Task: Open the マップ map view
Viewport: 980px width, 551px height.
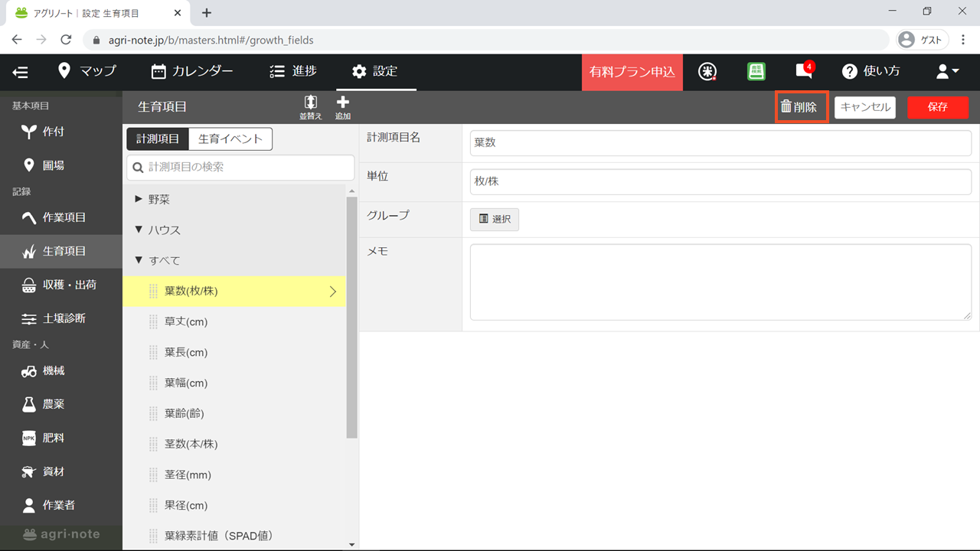Action: coord(87,71)
